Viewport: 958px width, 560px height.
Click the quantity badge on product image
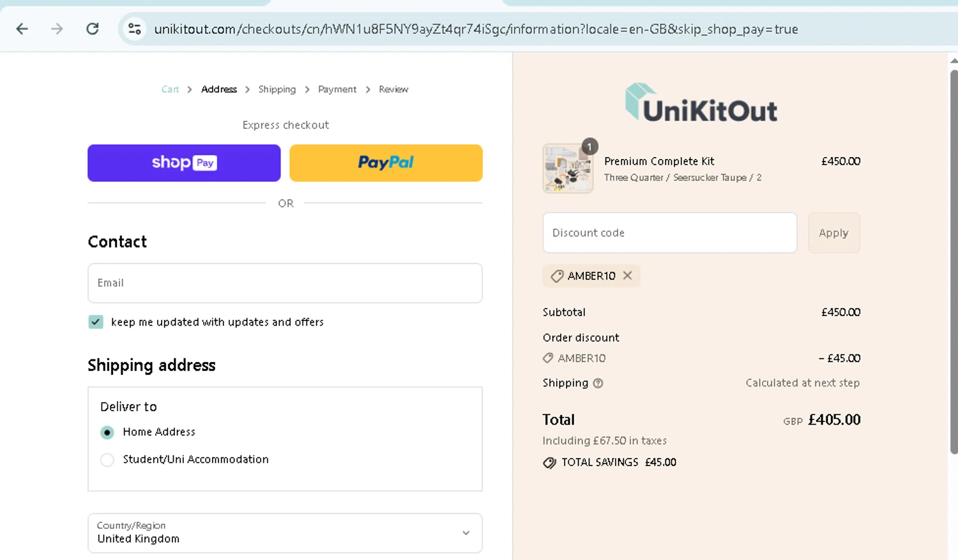point(589,146)
